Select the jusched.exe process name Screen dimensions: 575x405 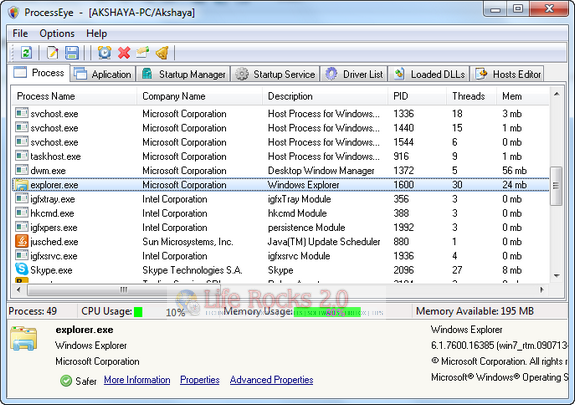[x=54, y=242]
